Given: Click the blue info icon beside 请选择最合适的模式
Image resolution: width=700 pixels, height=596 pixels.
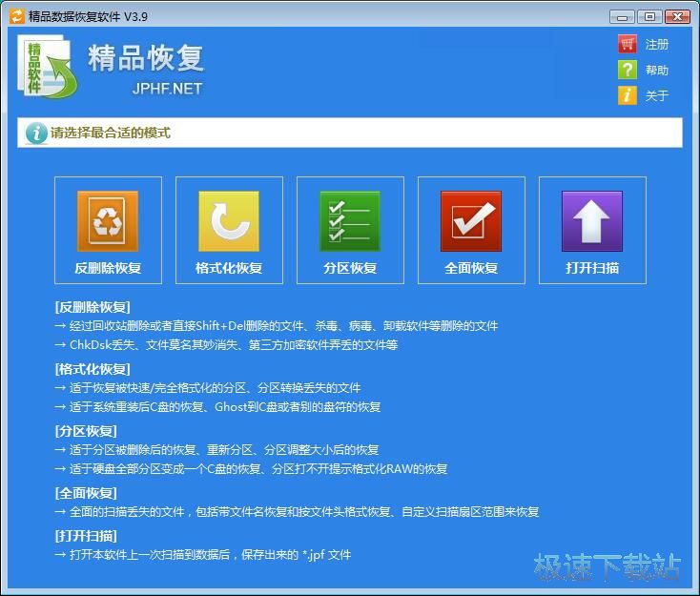Looking at the screenshot, I should click(36, 134).
